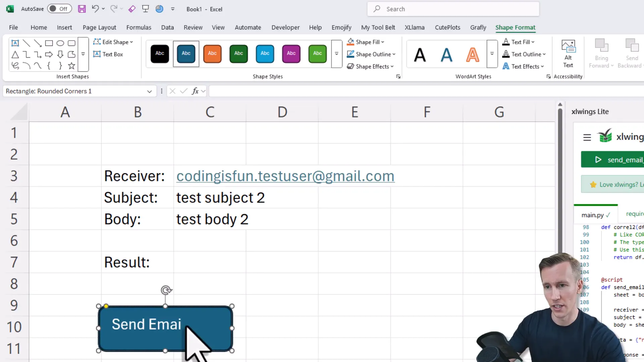Apply the purple Abc shape style

(291, 54)
